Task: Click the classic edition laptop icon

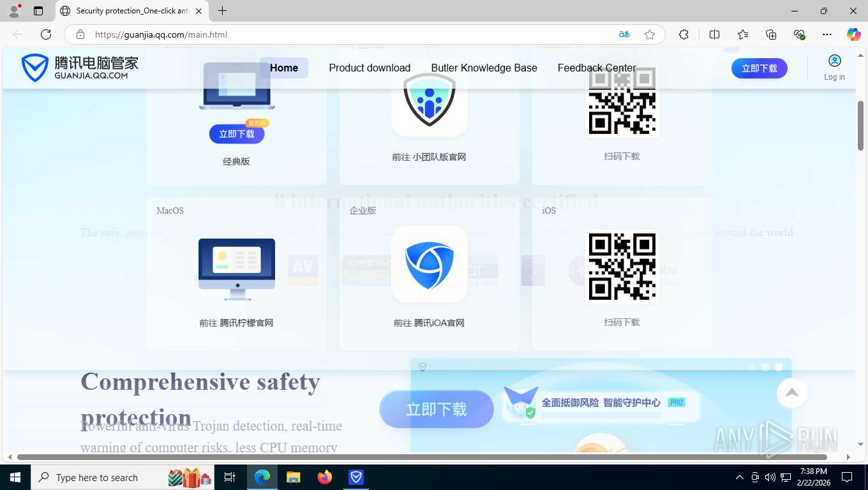Action: coord(237,86)
